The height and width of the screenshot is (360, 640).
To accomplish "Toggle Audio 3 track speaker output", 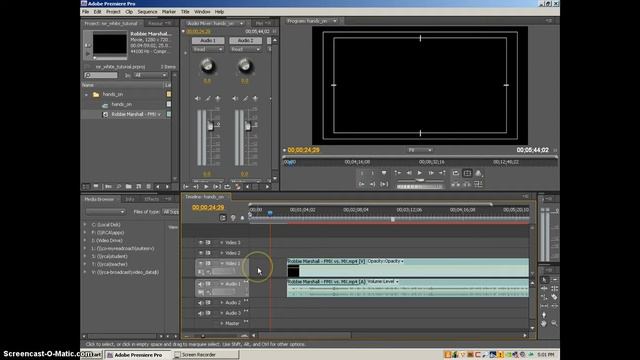I will pyautogui.click(x=200, y=313).
